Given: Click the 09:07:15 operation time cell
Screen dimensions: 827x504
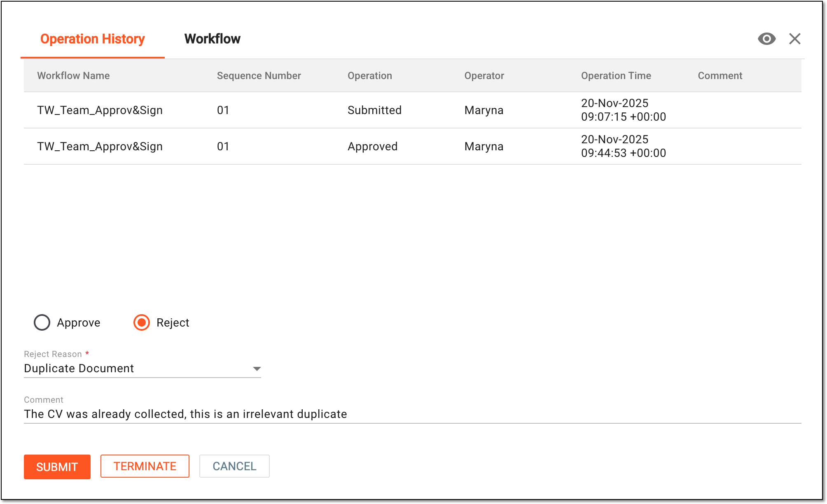Looking at the screenshot, I should pyautogui.click(x=624, y=110).
